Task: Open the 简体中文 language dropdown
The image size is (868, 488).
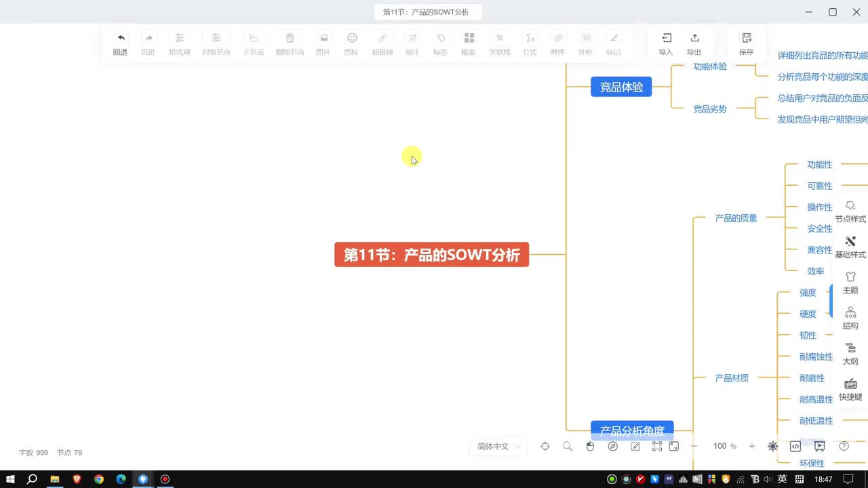Action: pos(498,446)
